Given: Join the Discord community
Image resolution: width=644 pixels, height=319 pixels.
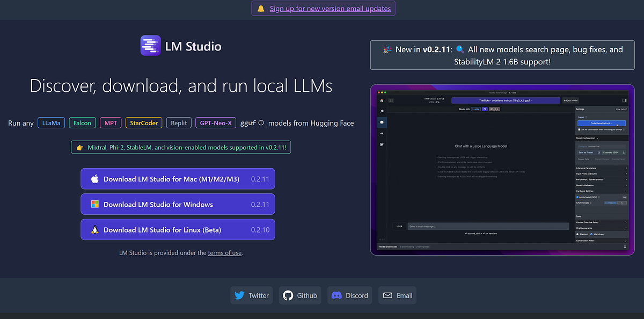Looking at the screenshot, I should (349, 295).
